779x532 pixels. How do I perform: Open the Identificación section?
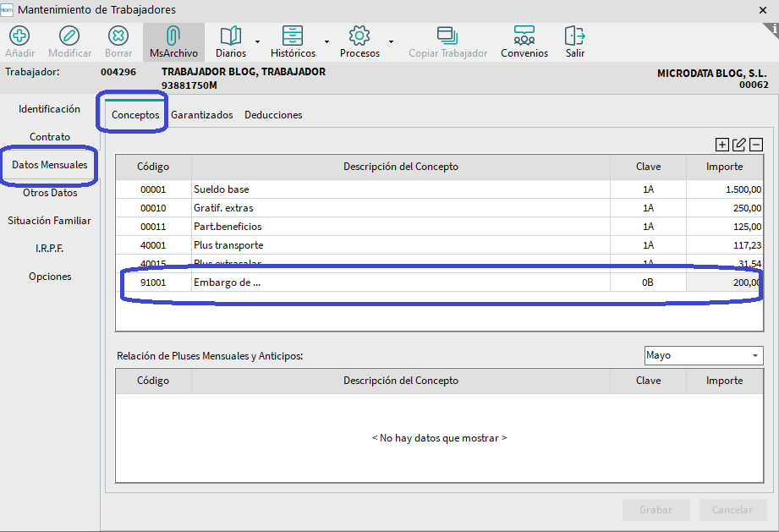49,109
